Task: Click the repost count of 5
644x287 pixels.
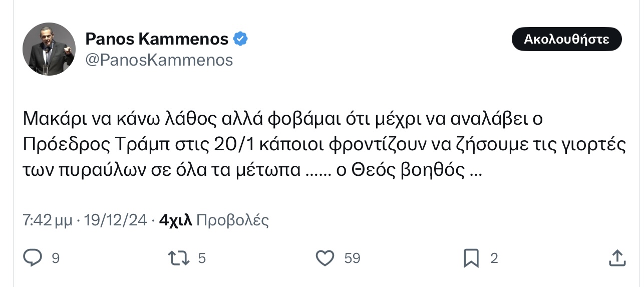Action: pyautogui.click(x=202, y=258)
